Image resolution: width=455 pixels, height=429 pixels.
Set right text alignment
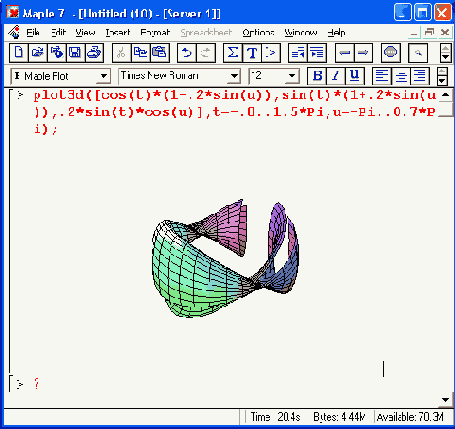pos(420,76)
